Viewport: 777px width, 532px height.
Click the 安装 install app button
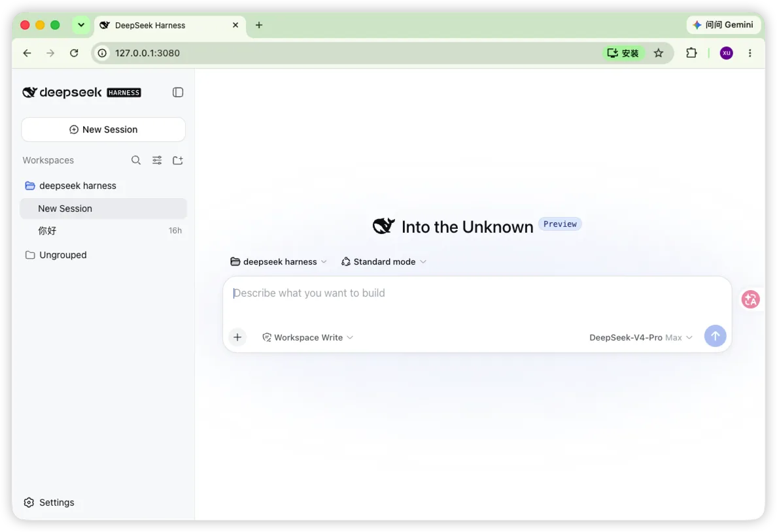(623, 53)
